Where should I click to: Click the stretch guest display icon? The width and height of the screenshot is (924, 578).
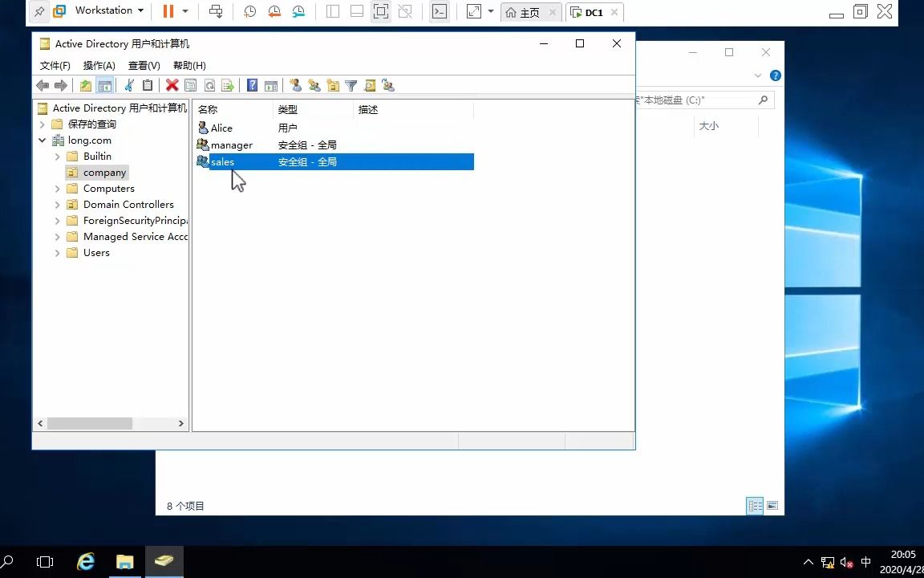click(474, 11)
